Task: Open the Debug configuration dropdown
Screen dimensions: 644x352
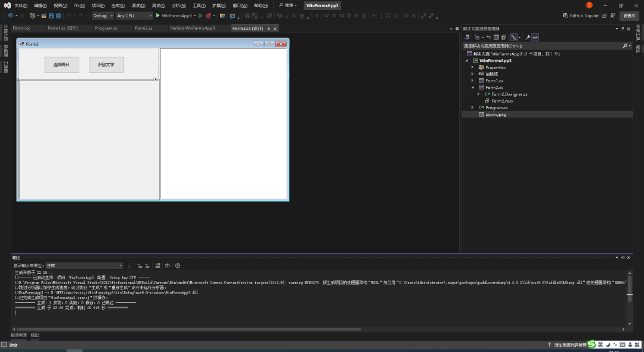Action: click(x=103, y=16)
